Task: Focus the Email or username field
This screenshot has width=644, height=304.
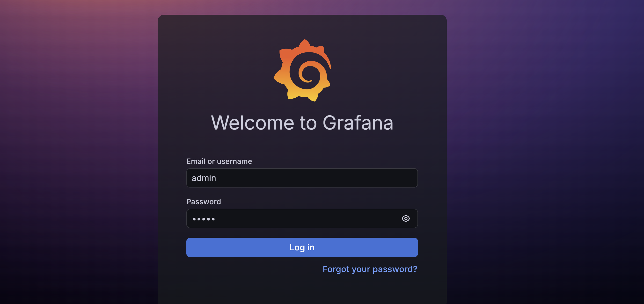Action: pos(302,178)
